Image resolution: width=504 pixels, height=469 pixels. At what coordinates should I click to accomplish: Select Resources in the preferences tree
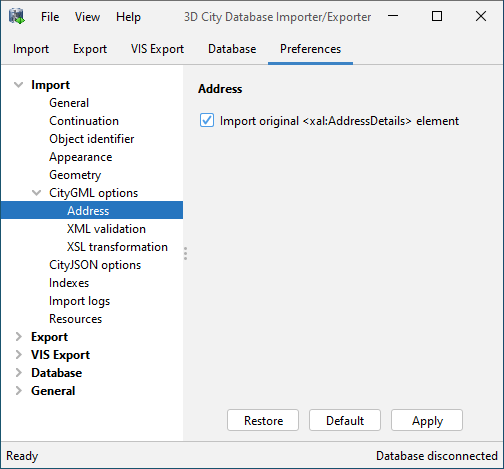coord(75,319)
